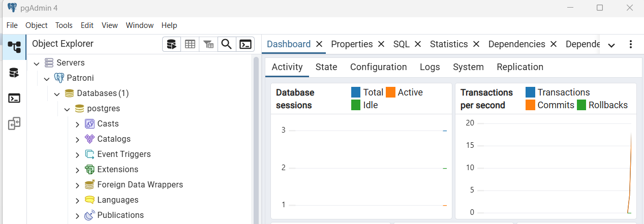644x224 pixels.
Task: Open the Query Tool Workspace sidebar icon
Action: [14, 73]
